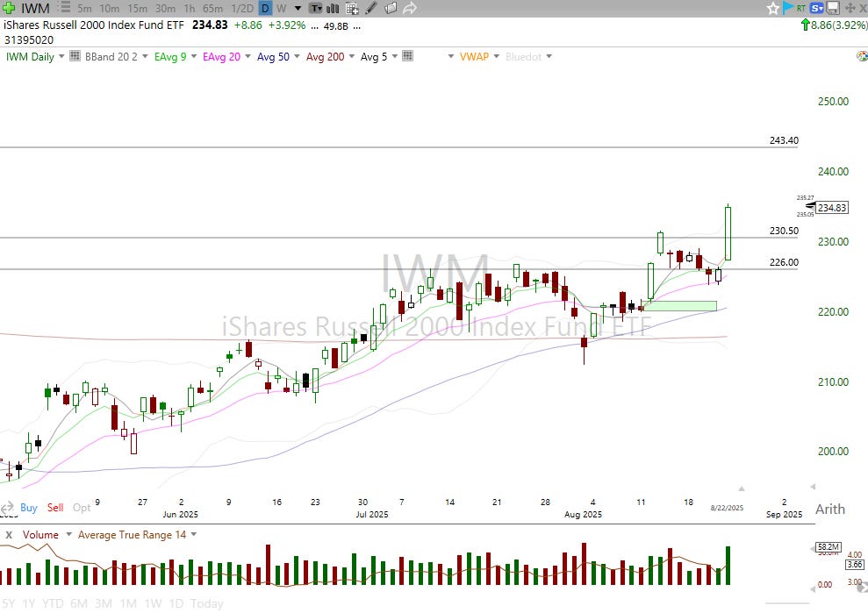Image resolution: width=868 pixels, height=613 pixels.
Task: Select the pencil drawing tool icon
Action: (371, 8)
